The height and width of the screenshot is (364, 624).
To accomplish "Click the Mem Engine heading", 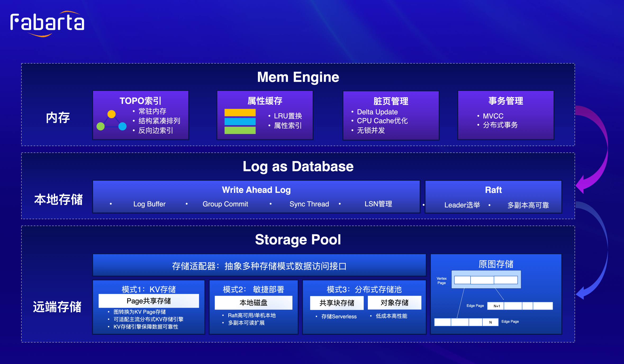I will 298,77.
